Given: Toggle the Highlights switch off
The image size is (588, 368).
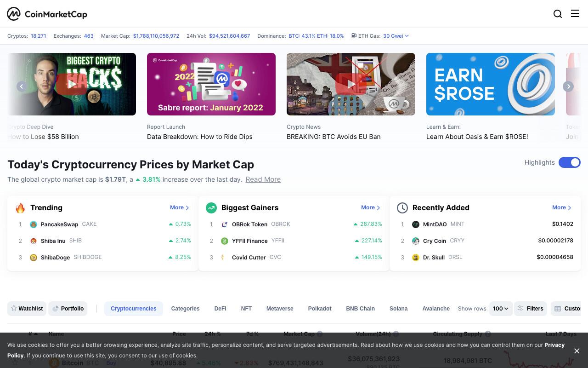Looking at the screenshot, I should [x=570, y=162].
